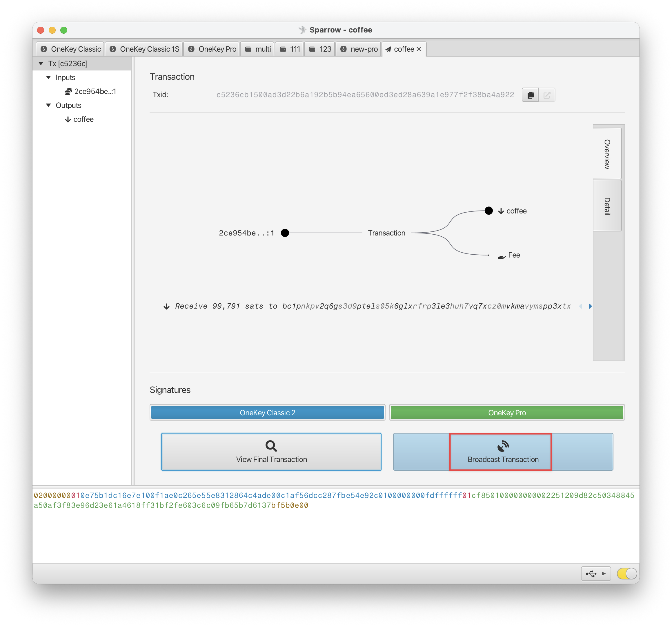Click the magnifier icon in View Final Transaction
This screenshot has height=627, width=672.
coord(271,446)
